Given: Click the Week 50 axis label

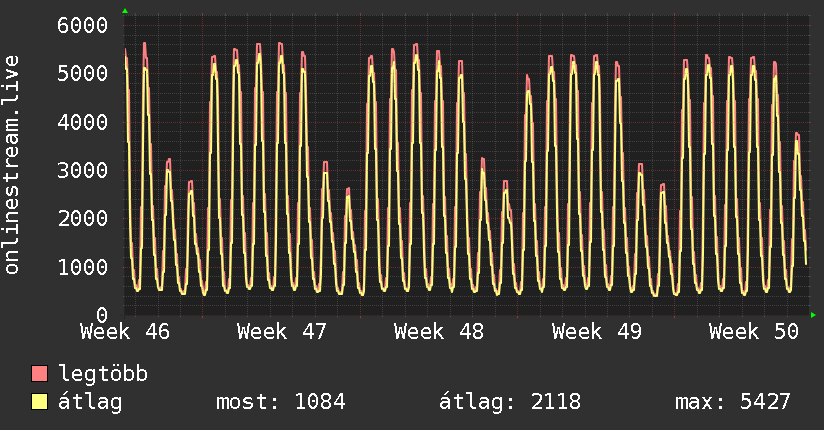Looking at the screenshot, I should [x=754, y=332].
